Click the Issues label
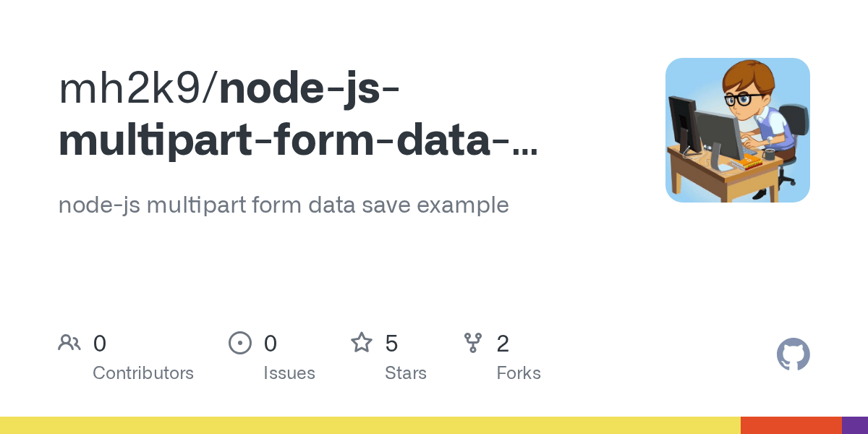Viewport: 868px width, 434px height. point(289,373)
